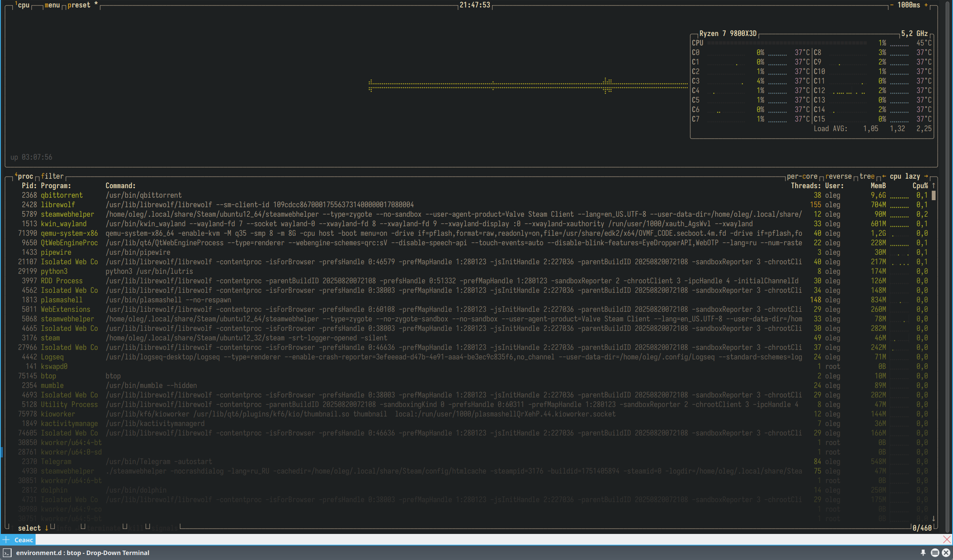Open the drop-down terminal menu icon
The image size is (953, 560).
click(x=935, y=553)
